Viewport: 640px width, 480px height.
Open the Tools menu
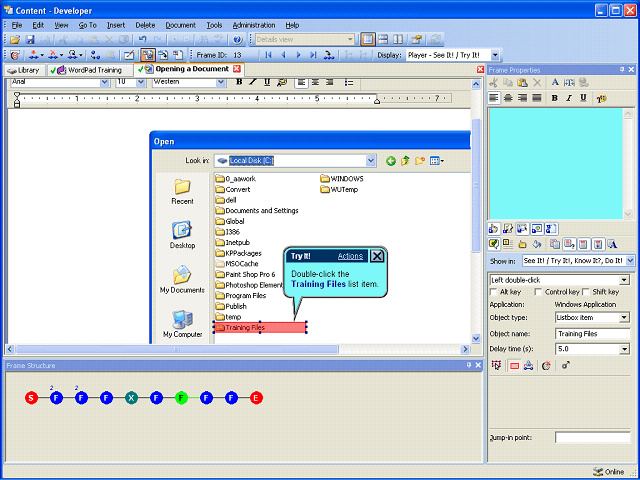click(x=214, y=25)
